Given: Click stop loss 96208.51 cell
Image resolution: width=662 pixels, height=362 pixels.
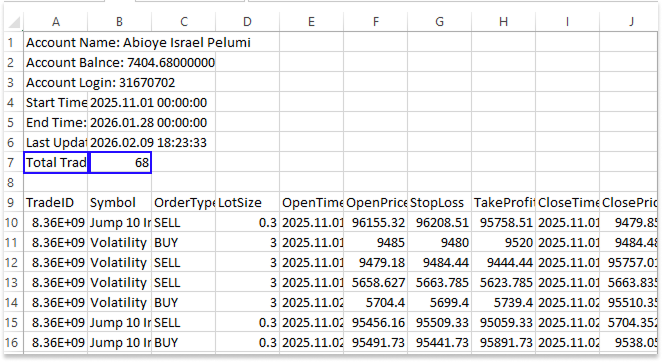Looking at the screenshot, I should (x=440, y=223).
